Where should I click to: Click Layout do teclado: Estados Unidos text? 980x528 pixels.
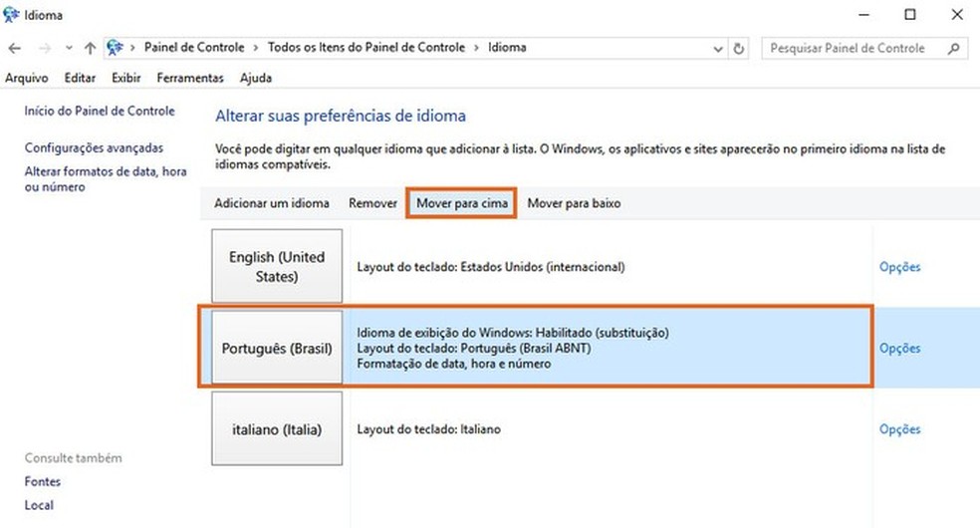coord(491,267)
